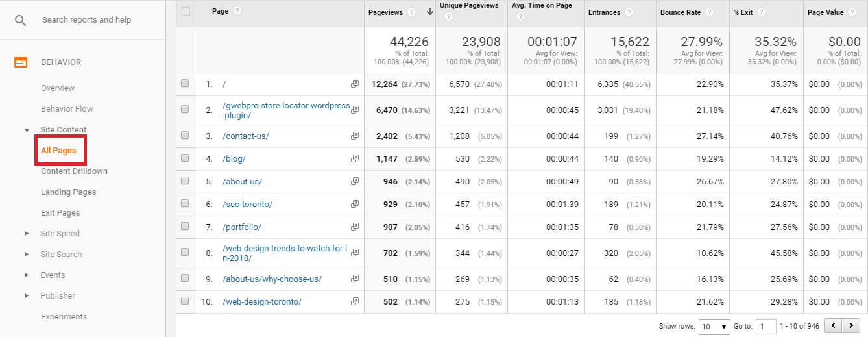This screenshot has height=337, width=868.
Task: Click the Behavior section icon
Action: click(21, 62)
